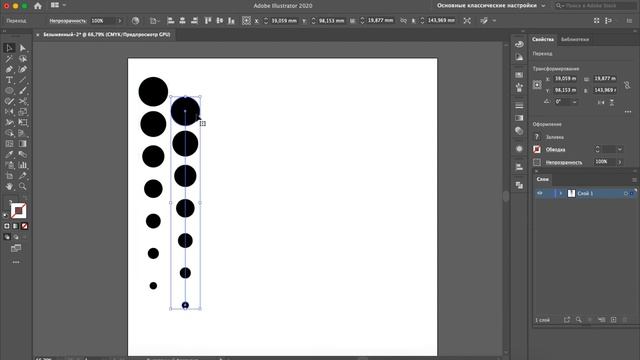Select the Scale tool
Screen dimensions: 640x360
[x=23, y=112]
